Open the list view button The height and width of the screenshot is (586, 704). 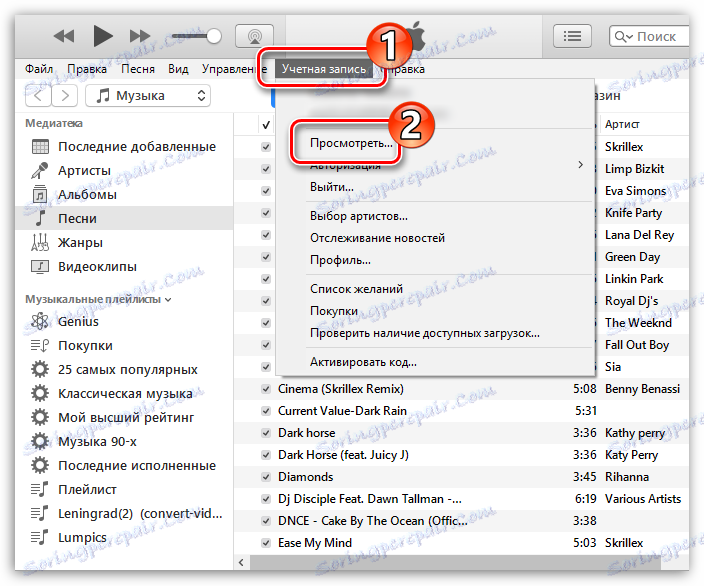572,36
